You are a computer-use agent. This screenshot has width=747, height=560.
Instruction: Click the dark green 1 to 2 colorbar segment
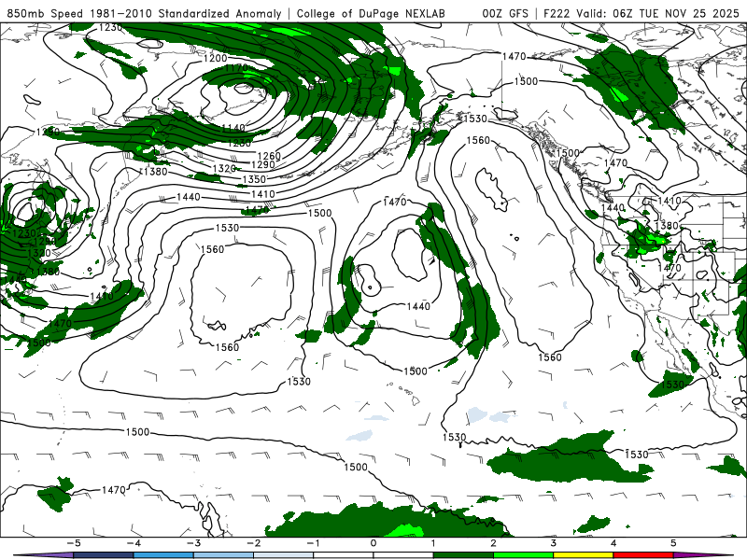463,555
